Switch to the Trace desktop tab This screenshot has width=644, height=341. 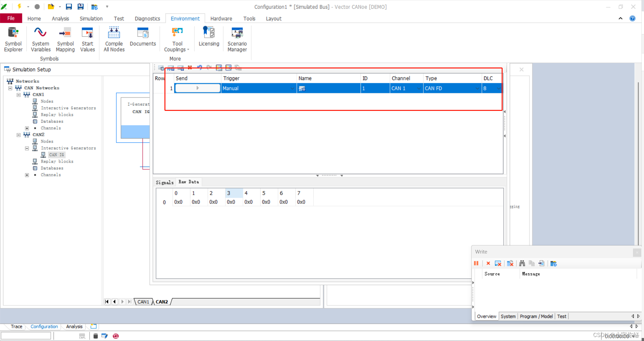coord(16,327)
